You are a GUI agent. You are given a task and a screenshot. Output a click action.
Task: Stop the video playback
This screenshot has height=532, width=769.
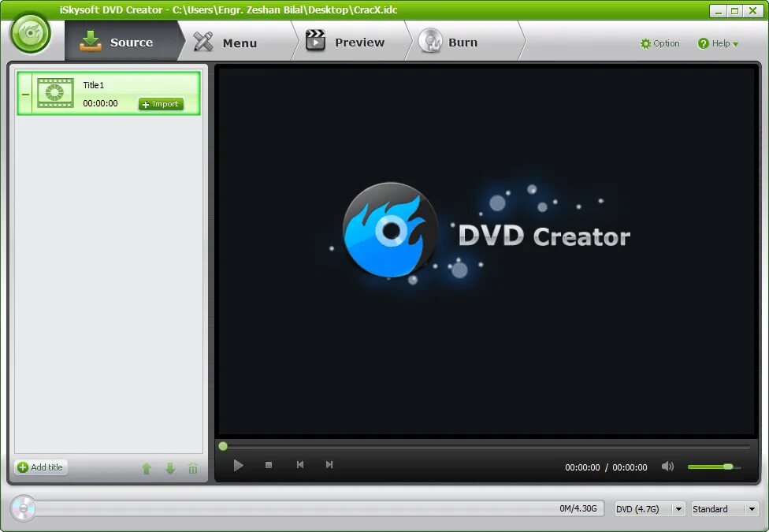click(269, 465)
